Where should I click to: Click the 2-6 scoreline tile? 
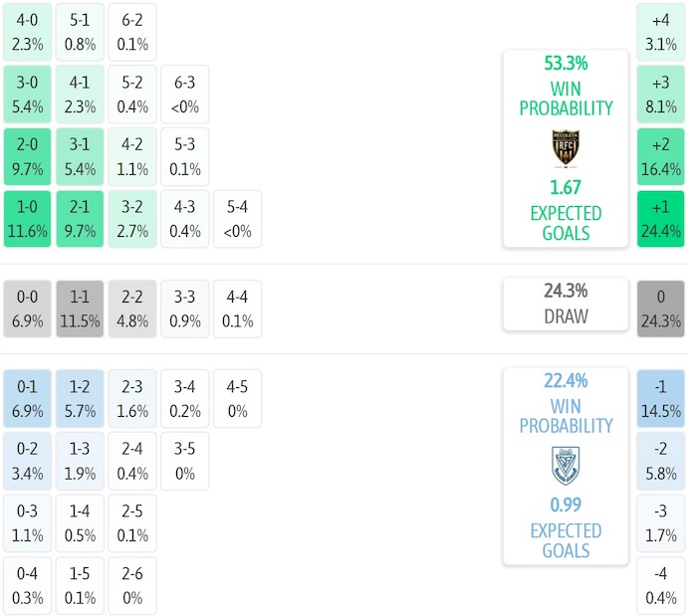point(132,586)
